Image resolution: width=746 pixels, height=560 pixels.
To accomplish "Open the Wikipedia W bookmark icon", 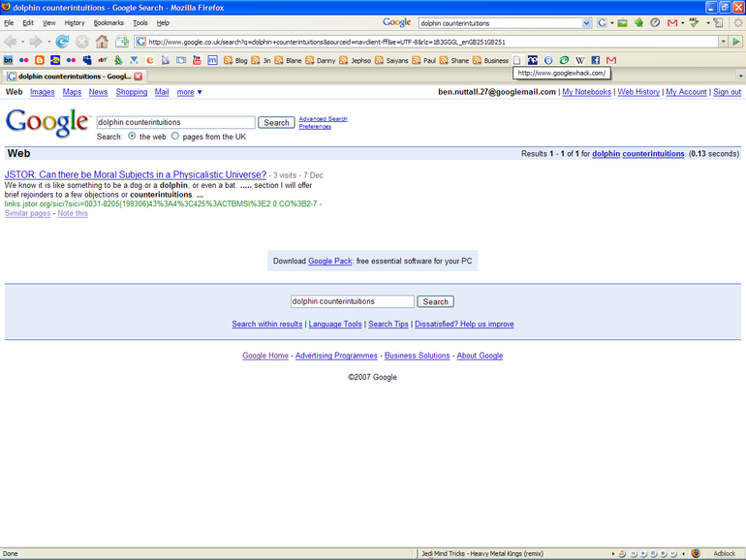I will point(580,60).
